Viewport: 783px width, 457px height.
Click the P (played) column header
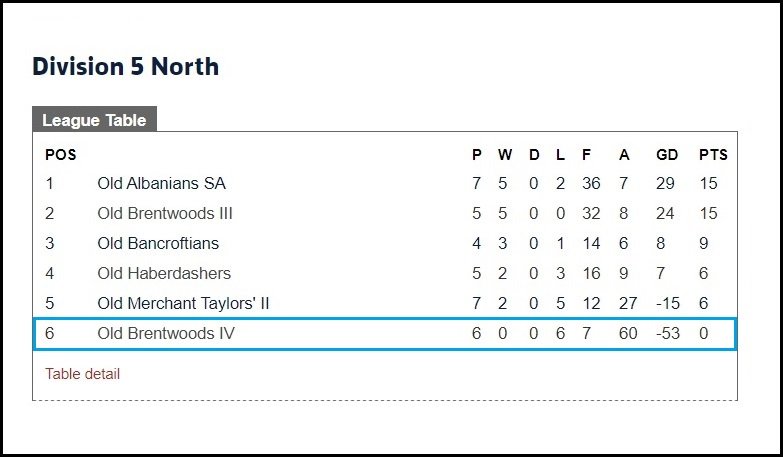coord(476,155)
